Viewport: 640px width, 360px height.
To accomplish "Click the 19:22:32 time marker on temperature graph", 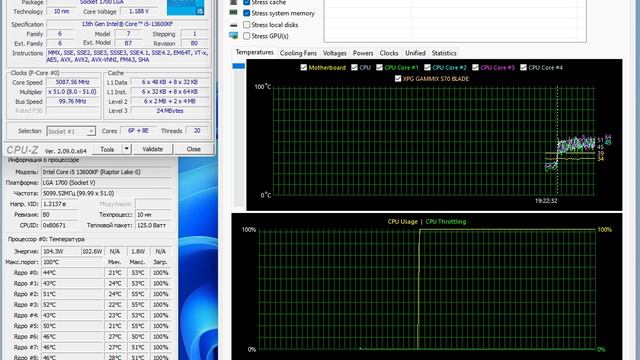I will click(546, 201).
